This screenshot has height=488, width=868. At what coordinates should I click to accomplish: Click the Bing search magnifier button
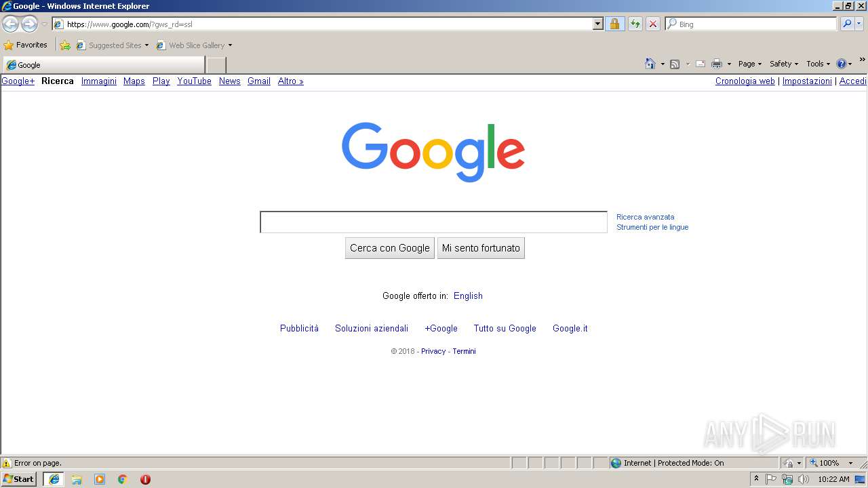847,24
